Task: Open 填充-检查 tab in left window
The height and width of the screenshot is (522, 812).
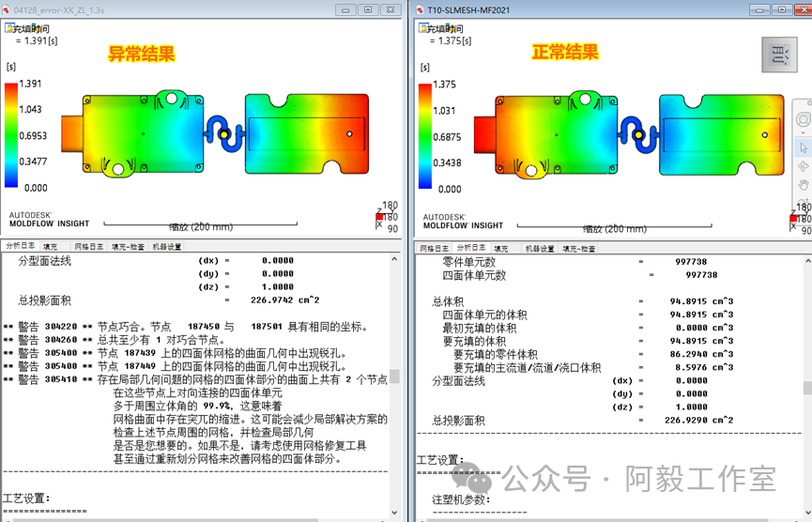Action: pos(128,247)
